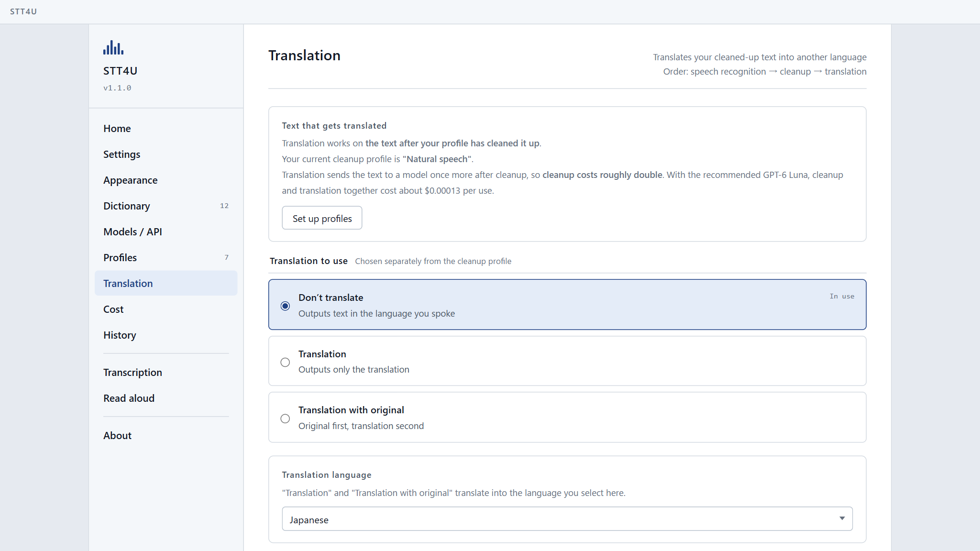Click the "Order: speech recognition → cleanup → translation" text
Viewport: 980px width, 551px height.
764,72
